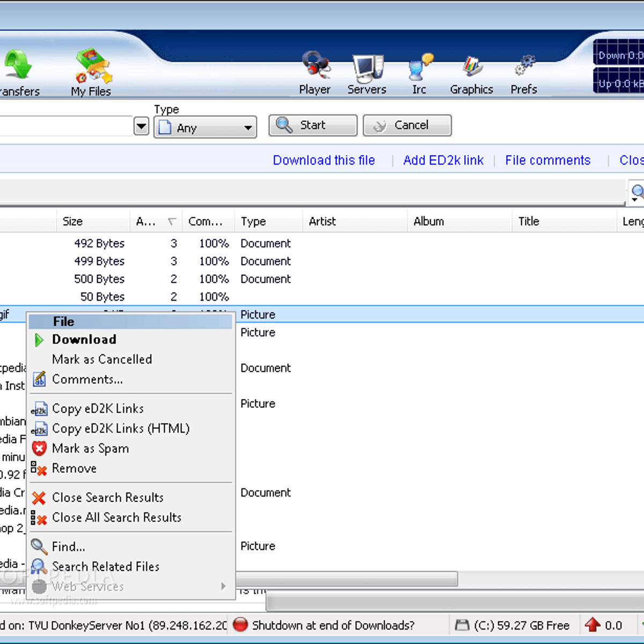
Task: Choose Mark as Spam menu entry
Action: pyautogui.click(x=90, y=449)
